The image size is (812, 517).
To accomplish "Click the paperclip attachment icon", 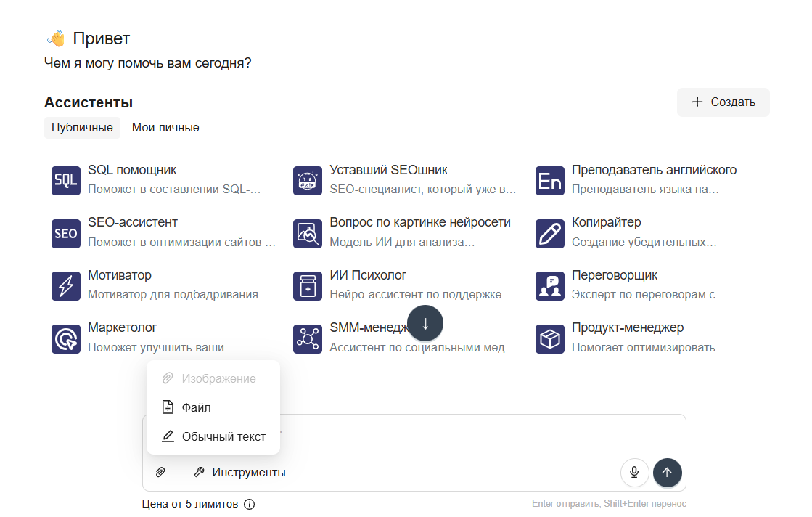I will (x=160, y=472).
